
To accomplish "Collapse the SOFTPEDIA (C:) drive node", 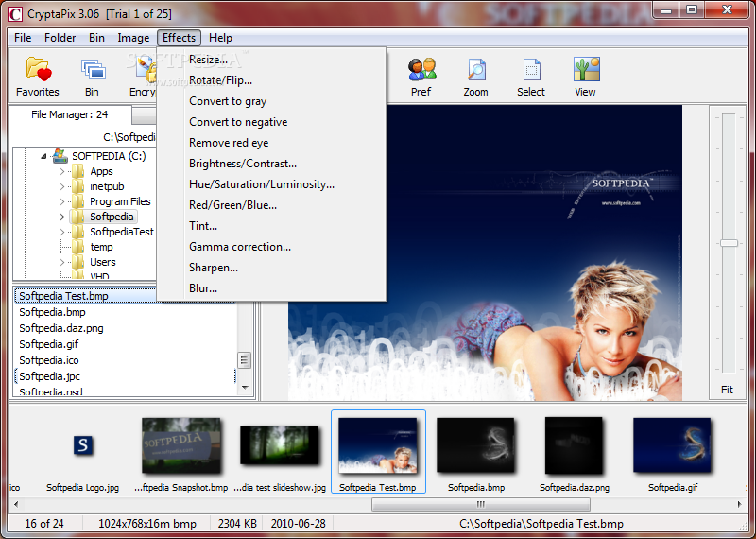I will click(x=43, y=156).
